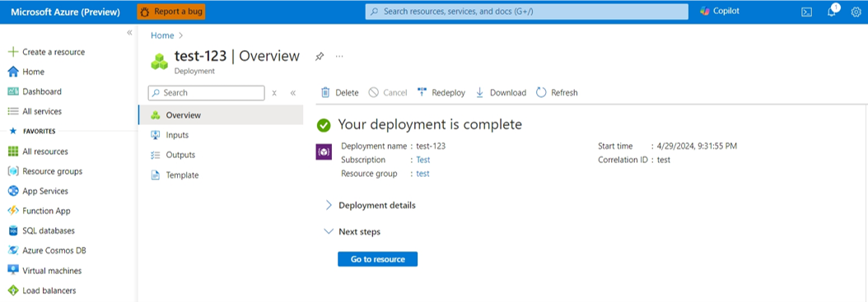Collapse the left portal sidebar
868x302 pixels.
129,33
